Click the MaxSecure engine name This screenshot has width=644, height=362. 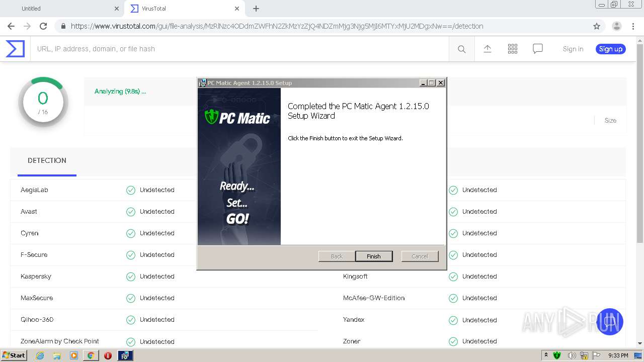tap(37, 298)
